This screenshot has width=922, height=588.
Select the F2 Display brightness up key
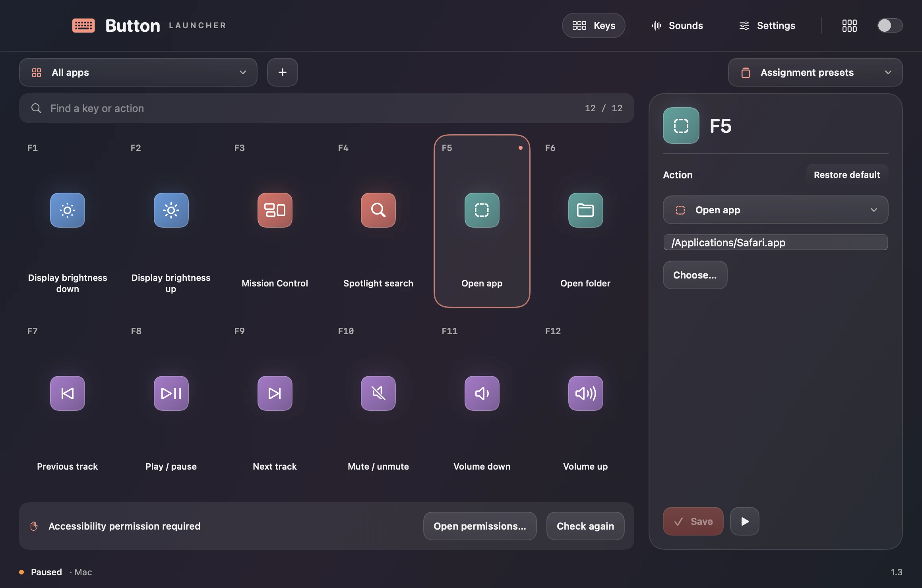click(x=171, y=221)
